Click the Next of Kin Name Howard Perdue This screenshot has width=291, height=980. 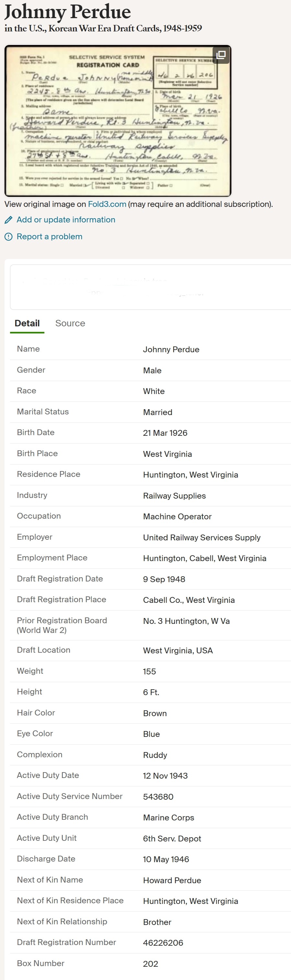click(x=172, y=880)
